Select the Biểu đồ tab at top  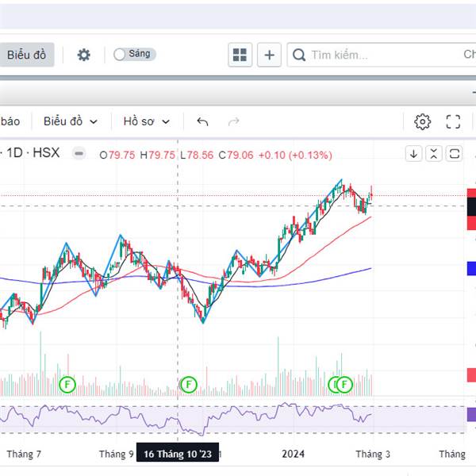point(27,55)
